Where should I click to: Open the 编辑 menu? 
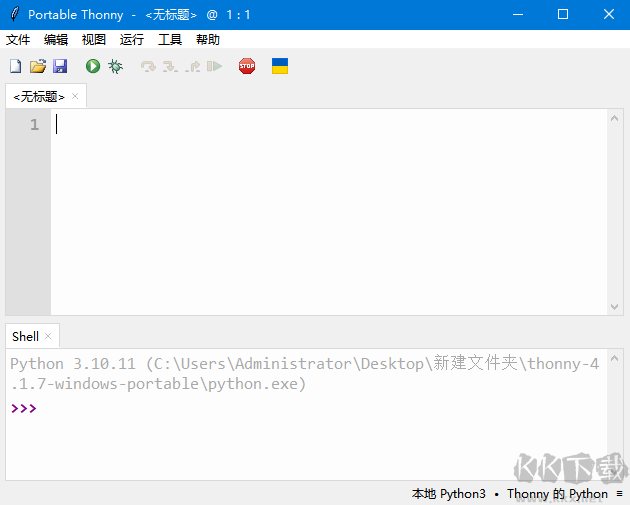[56, 39]
